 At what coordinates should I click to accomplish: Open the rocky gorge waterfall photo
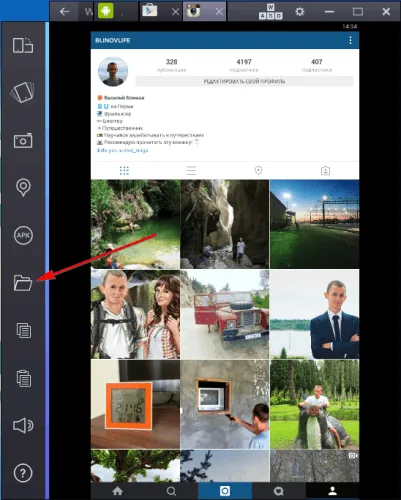coord(225,224)
